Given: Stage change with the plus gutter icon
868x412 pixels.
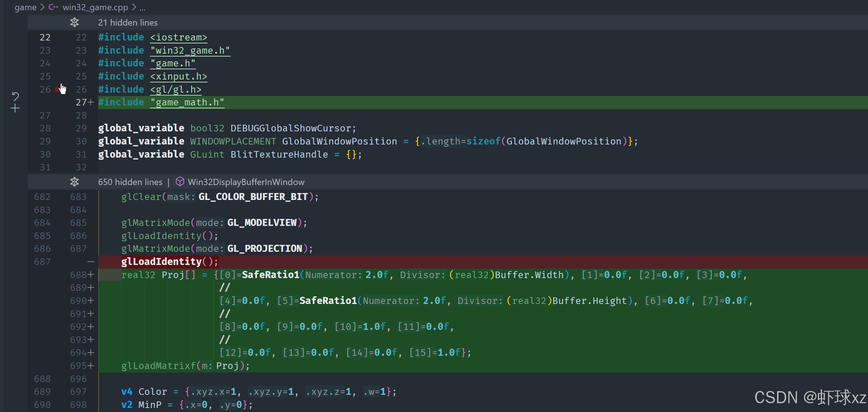Looking at the screenshot, I should 15,108.
